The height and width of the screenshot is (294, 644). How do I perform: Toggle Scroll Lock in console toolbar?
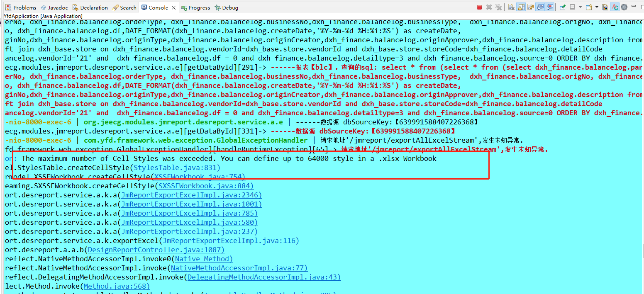point(521,7)
